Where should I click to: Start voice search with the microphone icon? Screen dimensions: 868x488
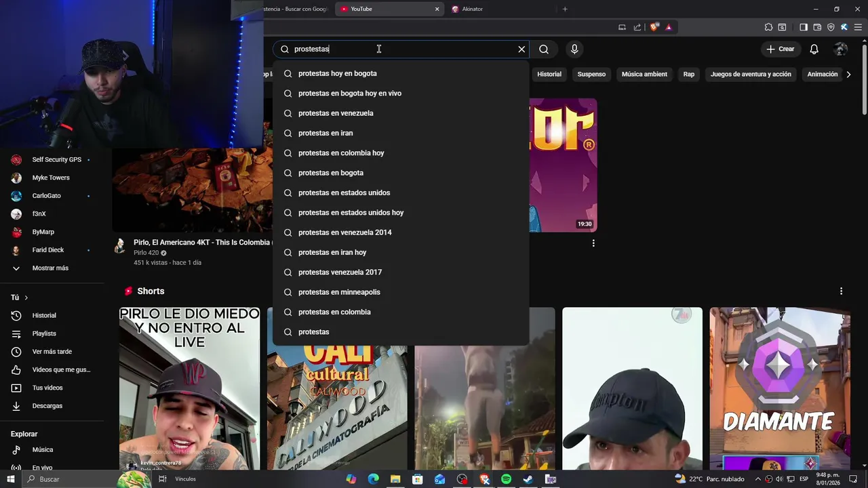pyautogui.click(x=574, y=49)
